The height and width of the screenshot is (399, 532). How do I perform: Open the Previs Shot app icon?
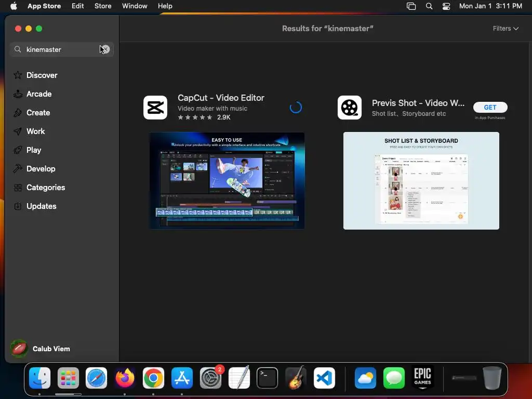[350, 108]
